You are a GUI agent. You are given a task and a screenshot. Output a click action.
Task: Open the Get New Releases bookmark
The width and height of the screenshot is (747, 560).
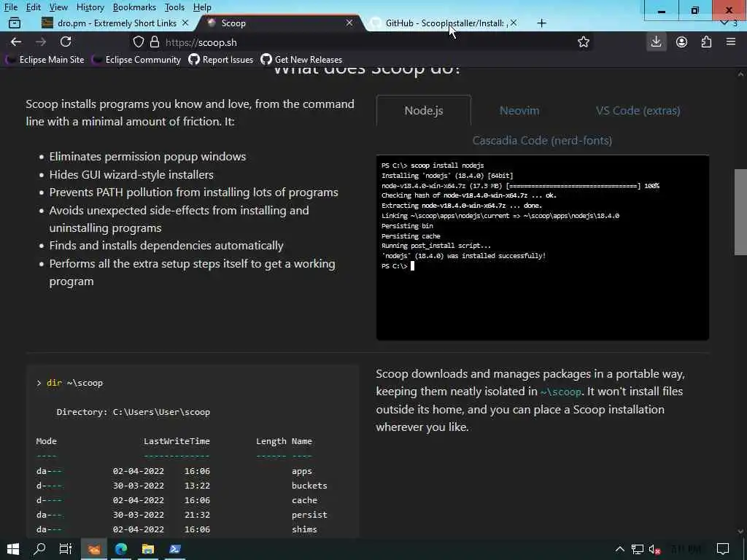tap(302, 60)
